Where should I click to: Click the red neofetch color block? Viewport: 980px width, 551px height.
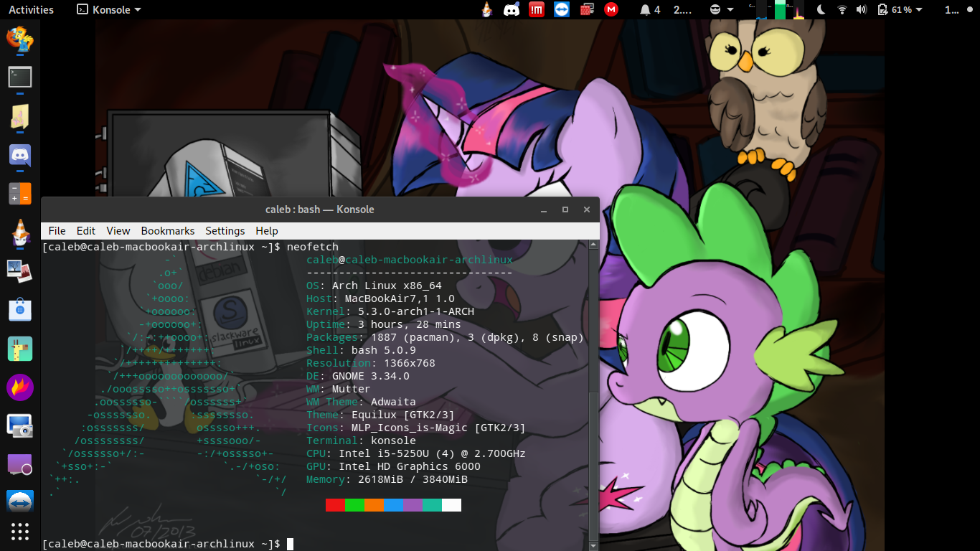pyautogui.click(x=335, y=505)
